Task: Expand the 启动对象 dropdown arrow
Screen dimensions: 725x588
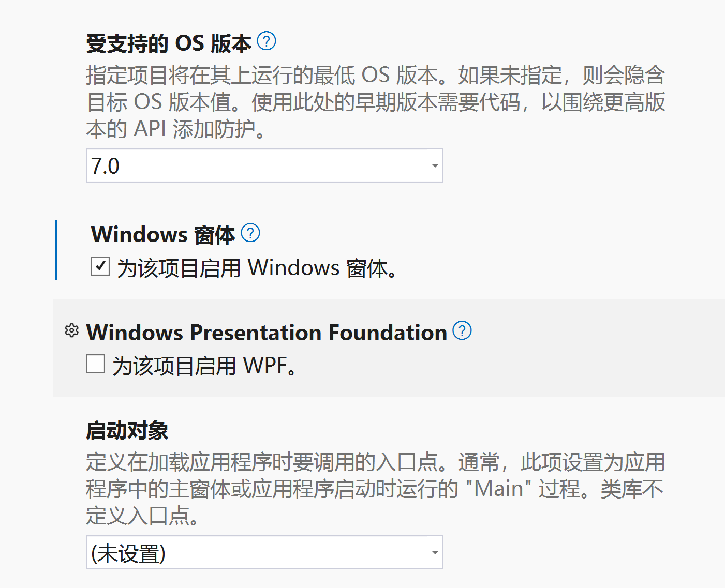Action: pyautogui.click(x=435, y=552)
